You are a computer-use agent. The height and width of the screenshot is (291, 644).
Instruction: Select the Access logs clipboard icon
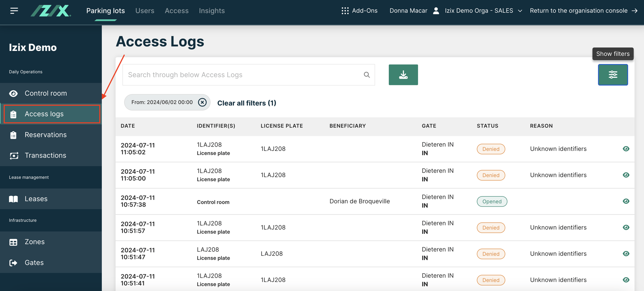click(13, 114)
